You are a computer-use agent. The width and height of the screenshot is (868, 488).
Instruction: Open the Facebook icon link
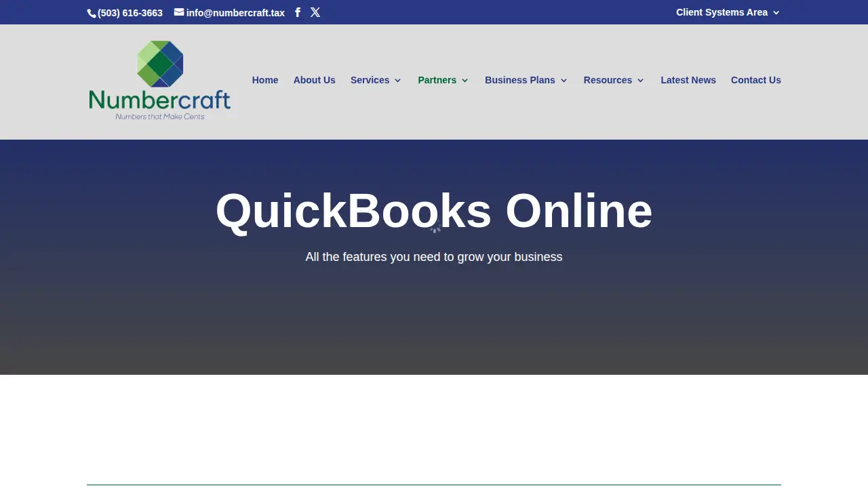point(298,12)
